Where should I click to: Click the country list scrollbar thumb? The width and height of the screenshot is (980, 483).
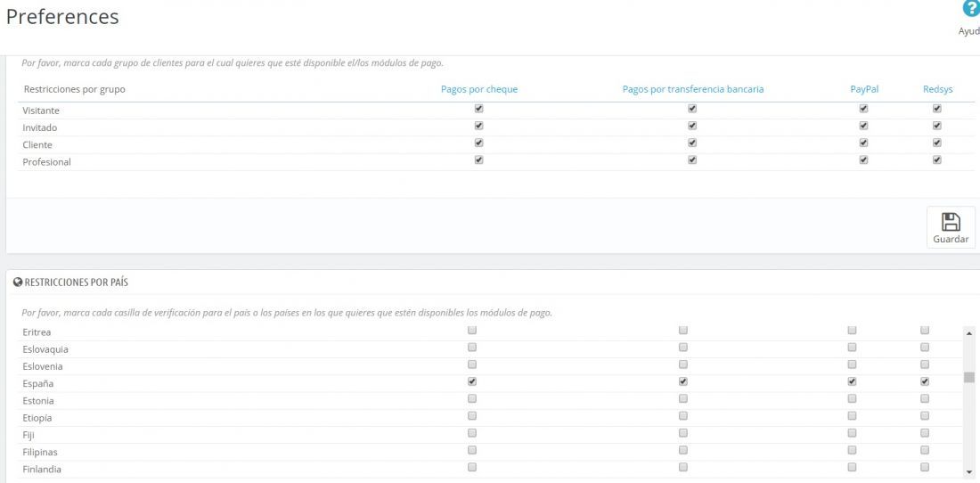point(968,377)
